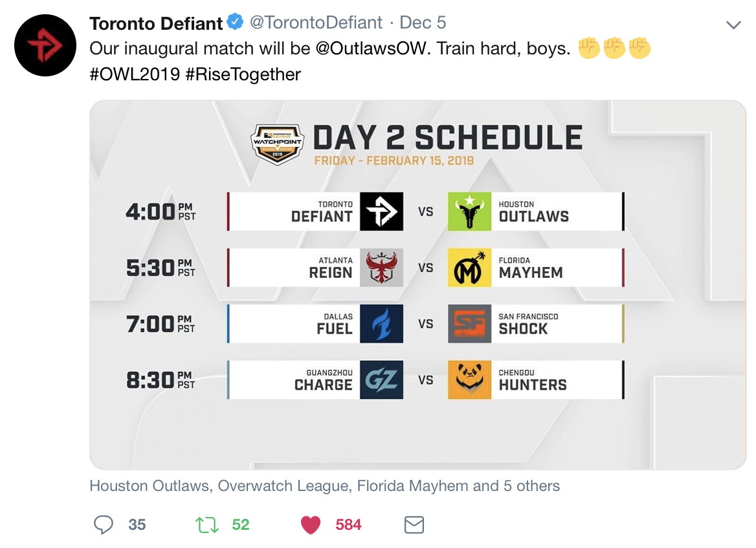Unlike the tweet with the red heart
This screenshot has width=756, height=548.
click(311, 525)
